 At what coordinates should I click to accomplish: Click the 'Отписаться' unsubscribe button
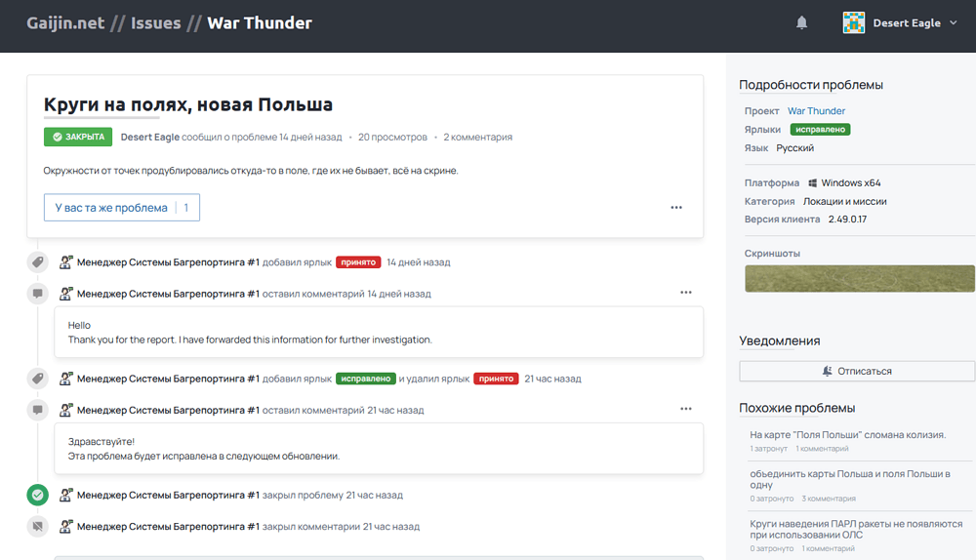[856, 371]
